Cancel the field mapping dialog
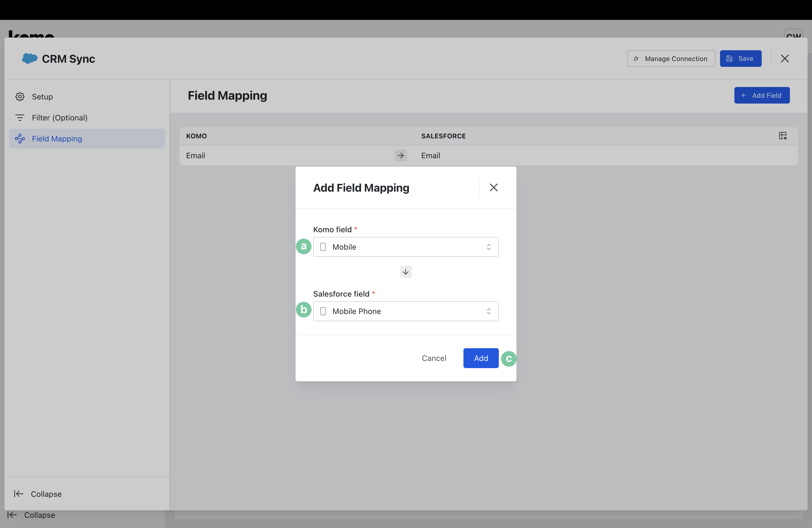The image size is (812, 528). [434, 358]
